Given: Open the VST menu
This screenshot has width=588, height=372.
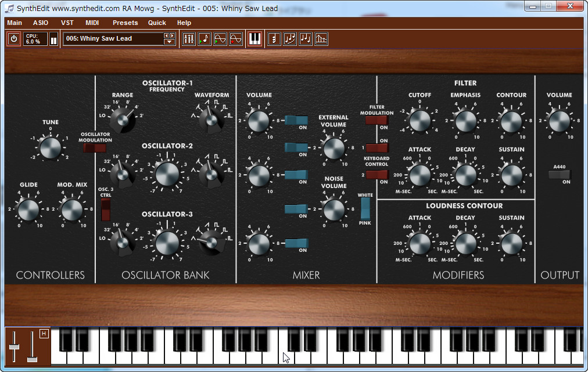Looking at the screenshot, I should click(67, 23).
